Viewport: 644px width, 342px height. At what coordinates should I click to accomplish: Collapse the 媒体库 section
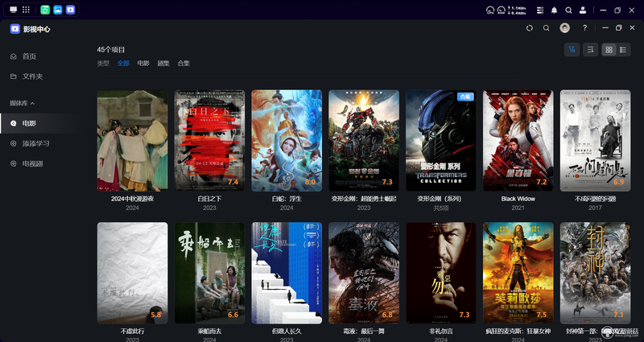pyautogui.click(x=23, y=103)
